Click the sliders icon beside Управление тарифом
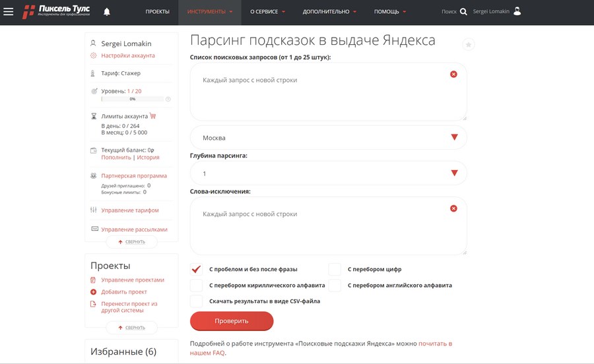 (93, 210)
